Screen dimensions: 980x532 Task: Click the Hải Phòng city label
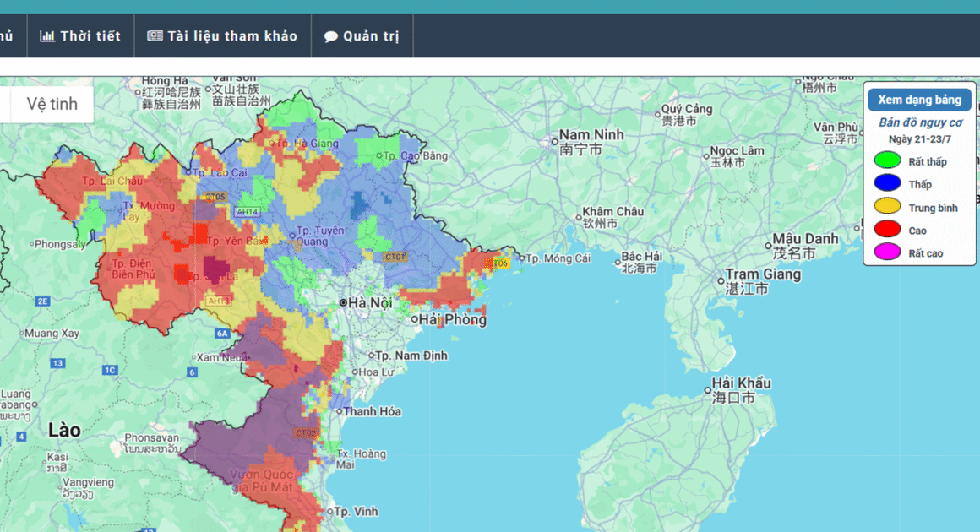(x=454, y=320)
